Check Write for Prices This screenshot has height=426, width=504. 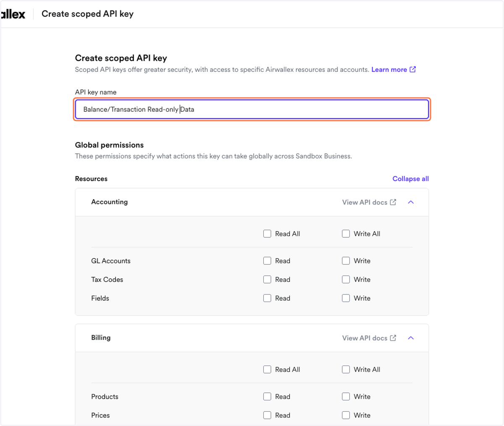[346, 415]
